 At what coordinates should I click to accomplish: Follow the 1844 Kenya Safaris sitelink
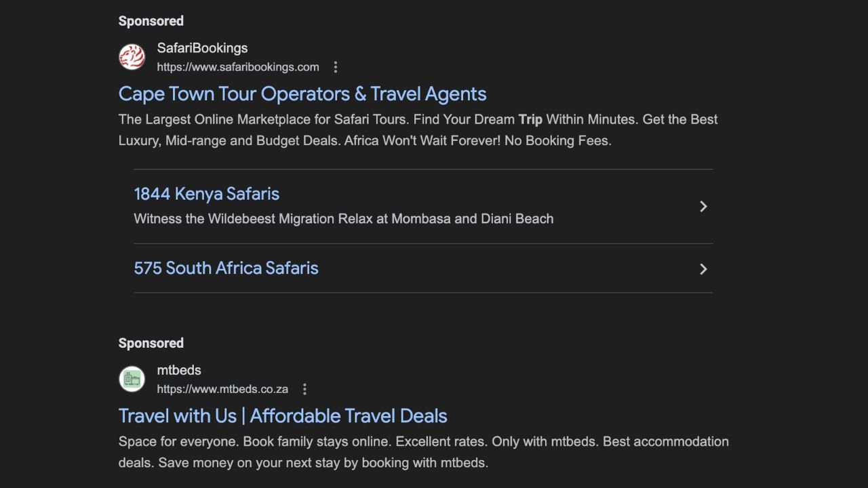(206, 194)
